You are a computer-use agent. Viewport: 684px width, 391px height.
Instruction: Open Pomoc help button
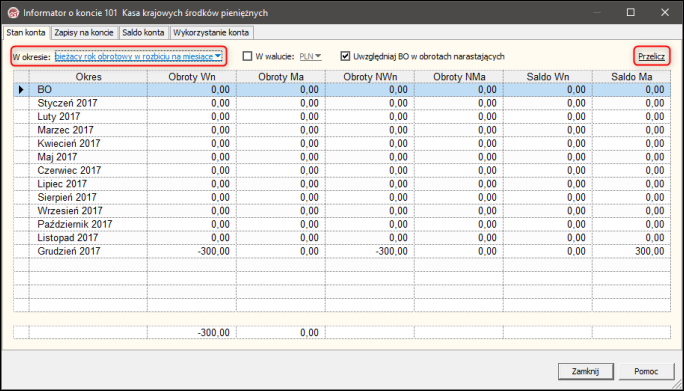click(x=646, y=371)
